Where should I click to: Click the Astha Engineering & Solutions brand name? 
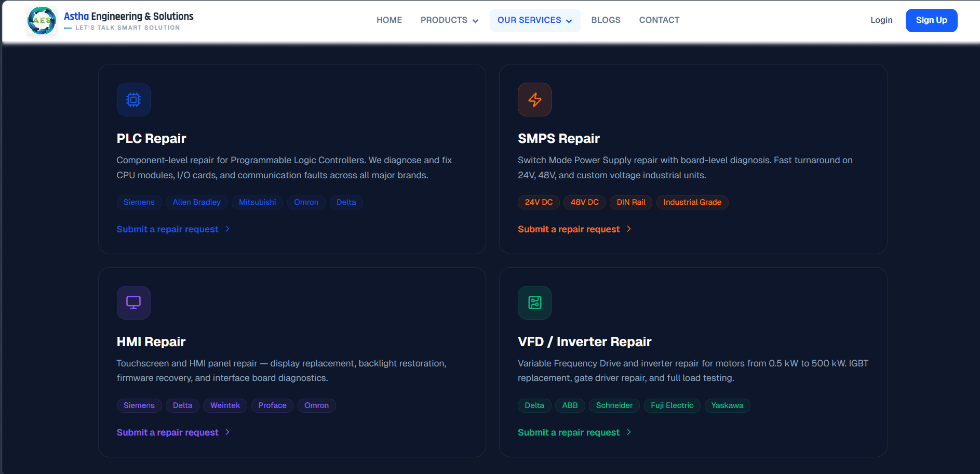tap(128, 16)
